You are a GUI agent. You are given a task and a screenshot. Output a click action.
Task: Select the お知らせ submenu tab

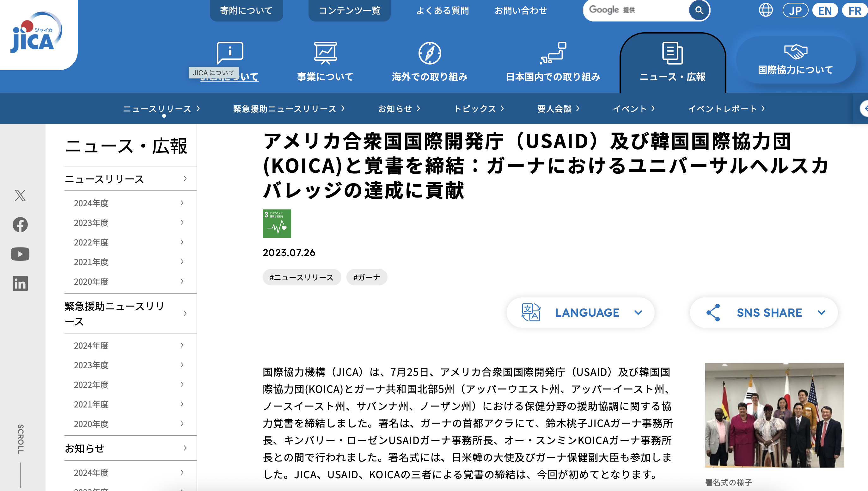(x=399, y=109)
